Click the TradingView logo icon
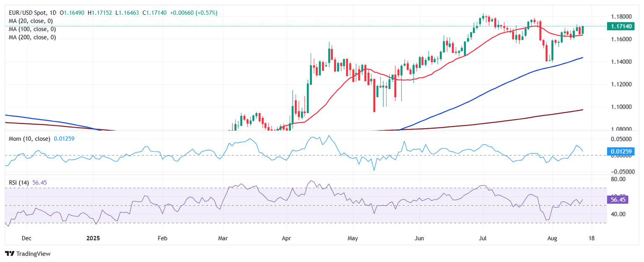644x262 pixels. tap(9, 254)
